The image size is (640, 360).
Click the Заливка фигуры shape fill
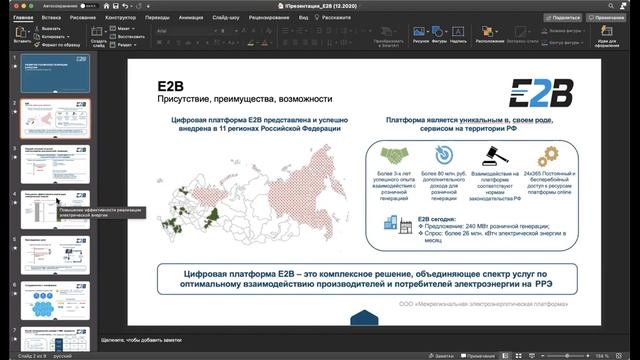point(564,31)
